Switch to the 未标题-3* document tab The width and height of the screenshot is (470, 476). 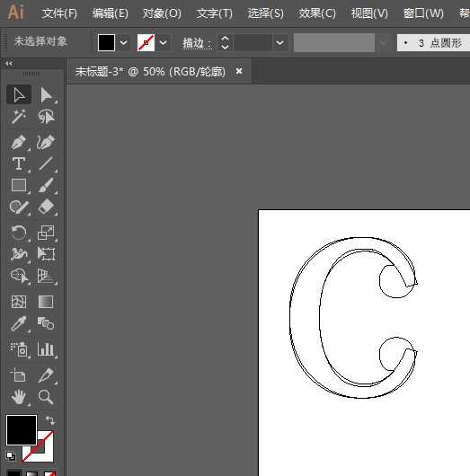tap(150, 72)
